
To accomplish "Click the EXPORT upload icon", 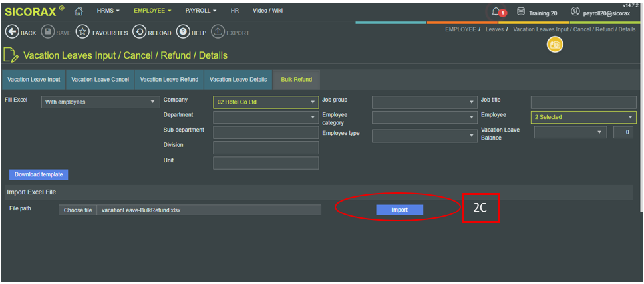I will pyautogui.click(x=218, y=32).
